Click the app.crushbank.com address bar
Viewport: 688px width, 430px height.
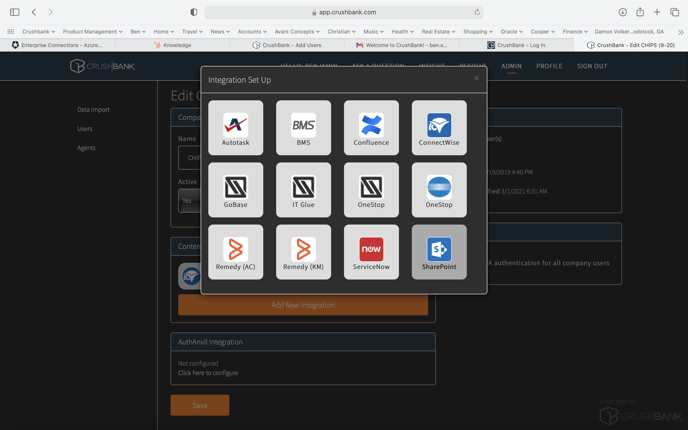(344, 12)
